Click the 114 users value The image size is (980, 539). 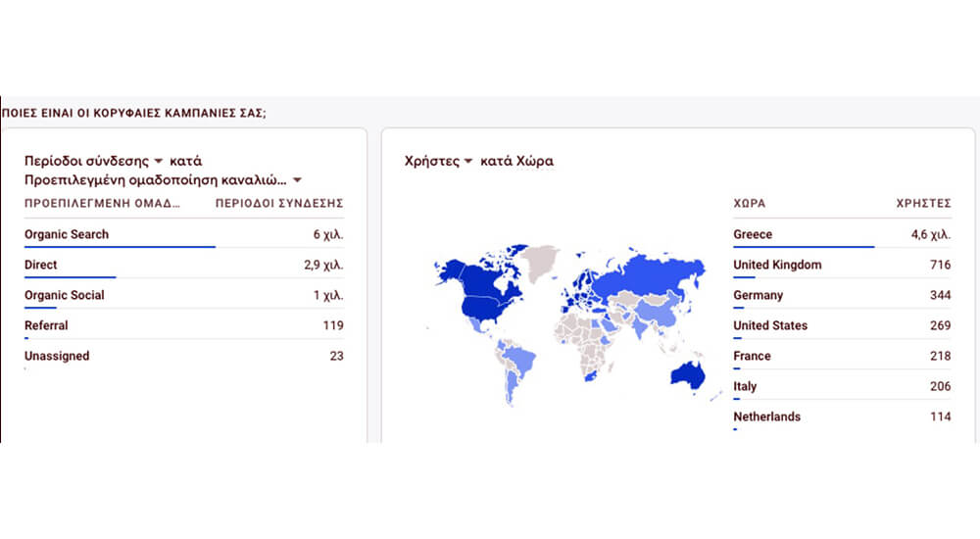[941, 416]
